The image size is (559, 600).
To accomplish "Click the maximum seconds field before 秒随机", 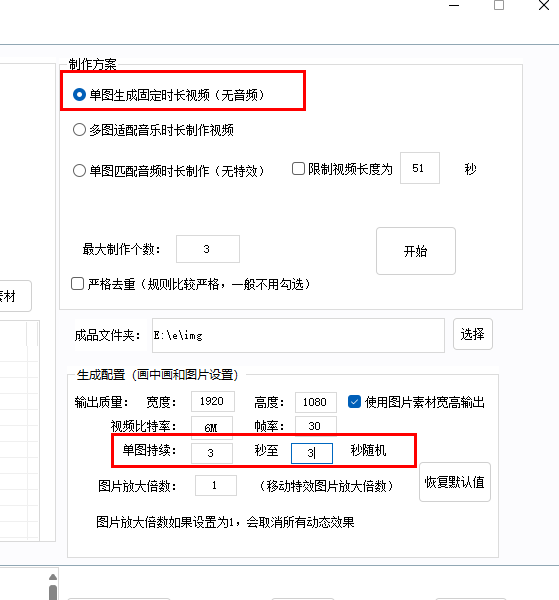I will pyautogui.click(x=312, y=453).
